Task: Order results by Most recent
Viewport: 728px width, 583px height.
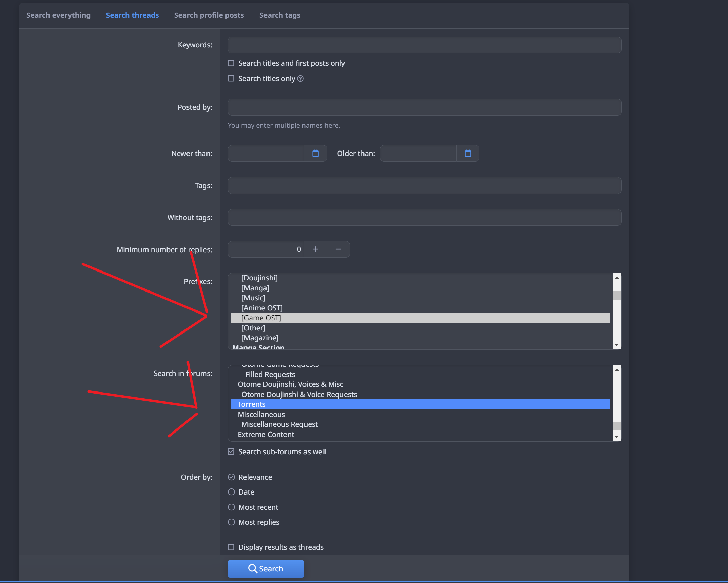Action: pyautogui.click(x=231, y=507)
